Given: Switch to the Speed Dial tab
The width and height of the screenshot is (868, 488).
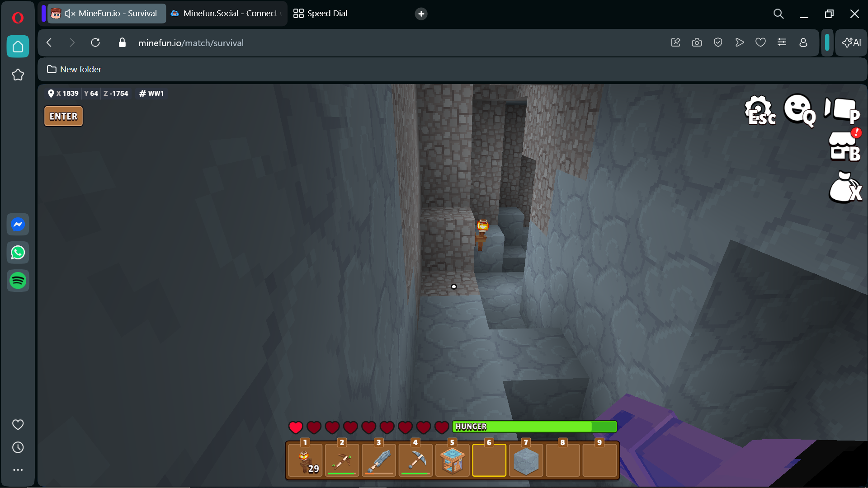Looking at the screenshot, I should tap(321, 14).
